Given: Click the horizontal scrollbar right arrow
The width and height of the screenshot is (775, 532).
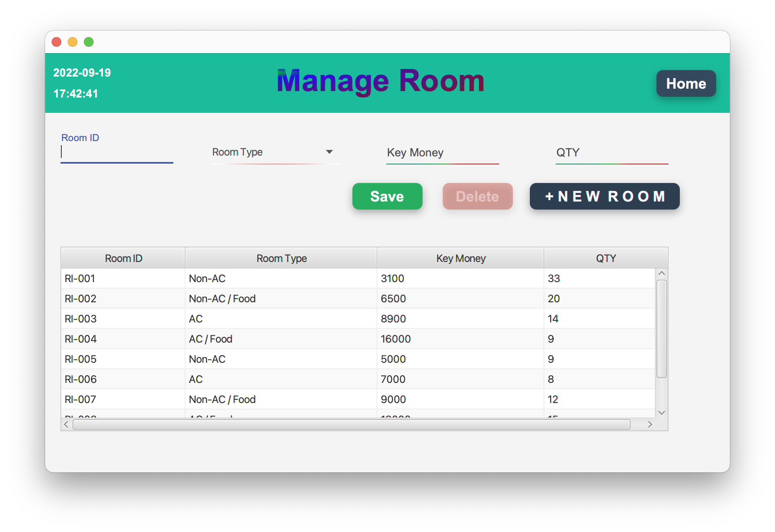Looking at the screenshot, I should (x=650, y=424).
